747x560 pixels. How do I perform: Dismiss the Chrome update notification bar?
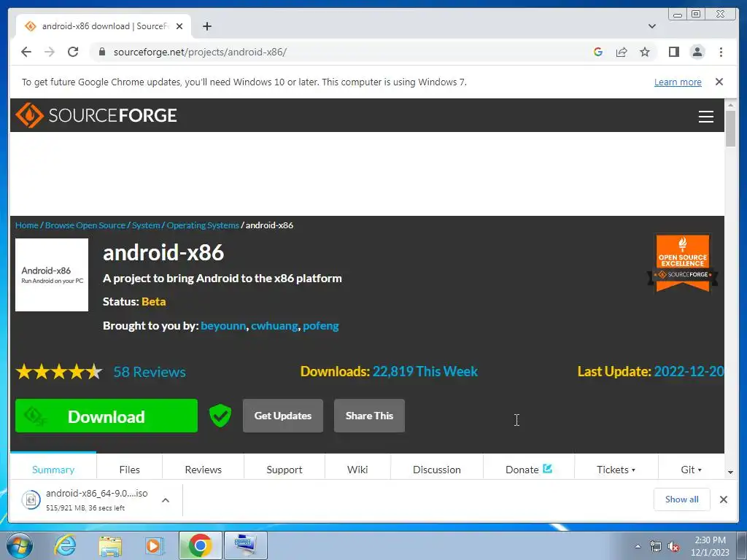point(719,82)
